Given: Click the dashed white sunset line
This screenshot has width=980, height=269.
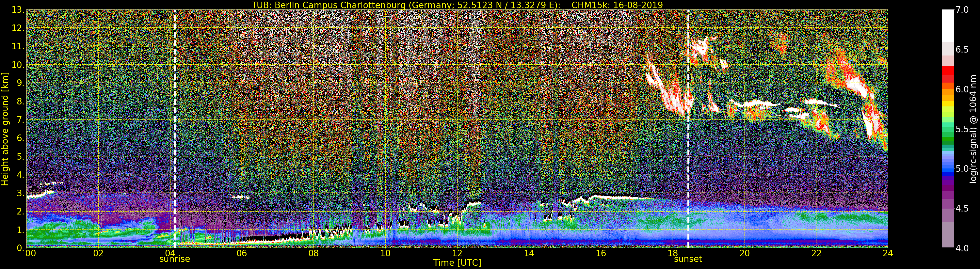Looking at the screenshot, I should click(x=688, y=129).
